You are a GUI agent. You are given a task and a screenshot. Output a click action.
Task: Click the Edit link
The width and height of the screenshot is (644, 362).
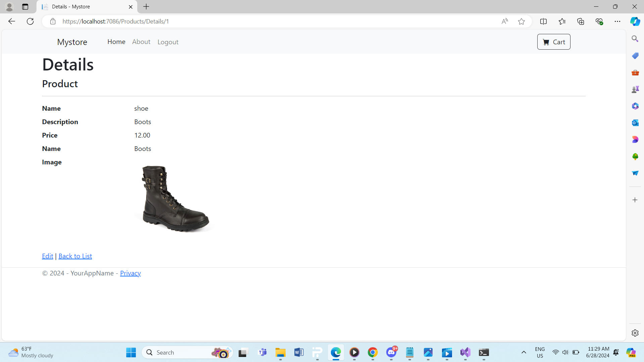tap(48, 256)
